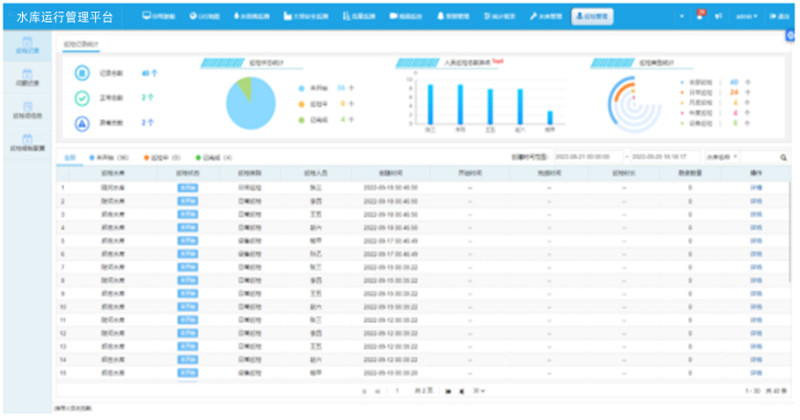The image size is (800, 420).
Task: Click the red-badged notification bell icon
Action: (699, 17)
